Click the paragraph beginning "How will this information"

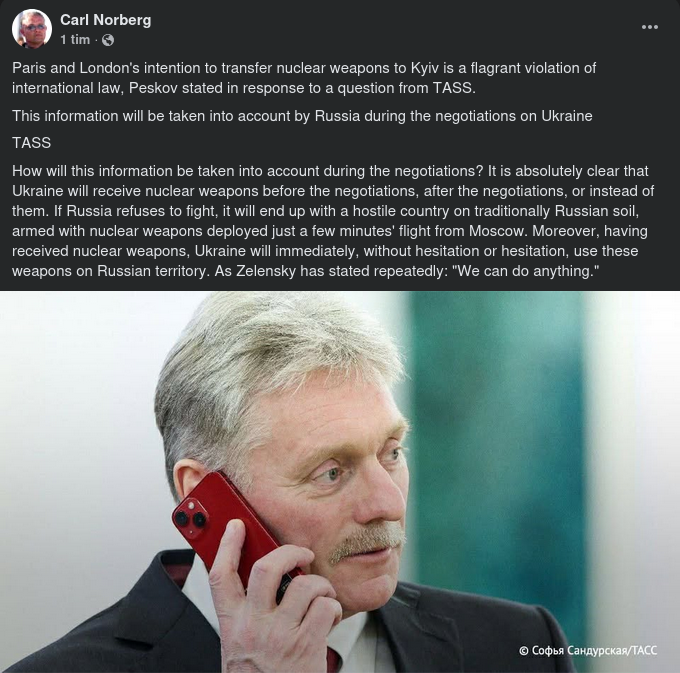click(333, 221)
